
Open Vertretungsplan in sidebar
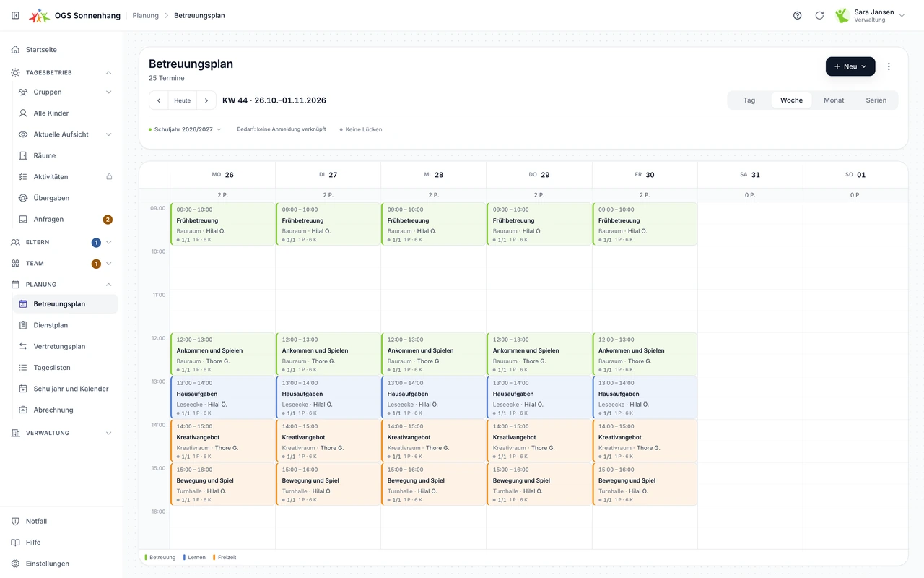[65, 346]
